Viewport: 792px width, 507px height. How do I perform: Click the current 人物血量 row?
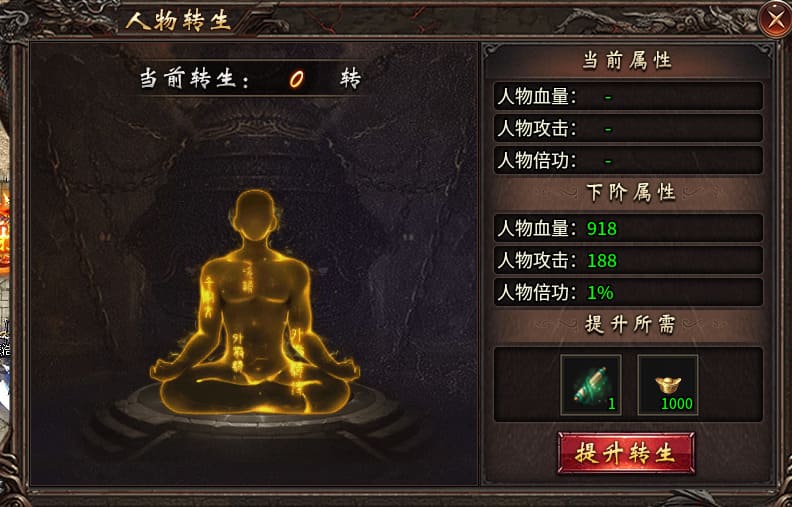pyautogui.click(x=628, y=96)
